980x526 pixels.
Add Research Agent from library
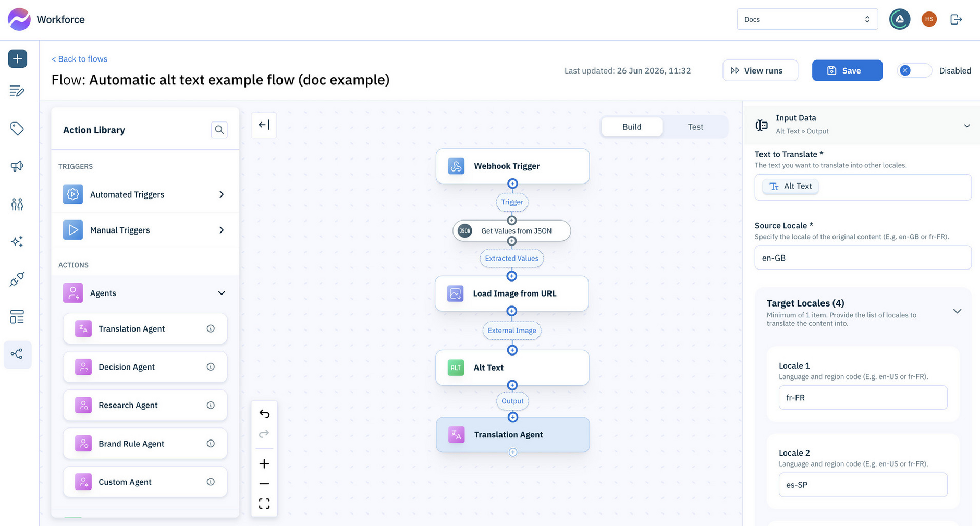coord(145,405)
